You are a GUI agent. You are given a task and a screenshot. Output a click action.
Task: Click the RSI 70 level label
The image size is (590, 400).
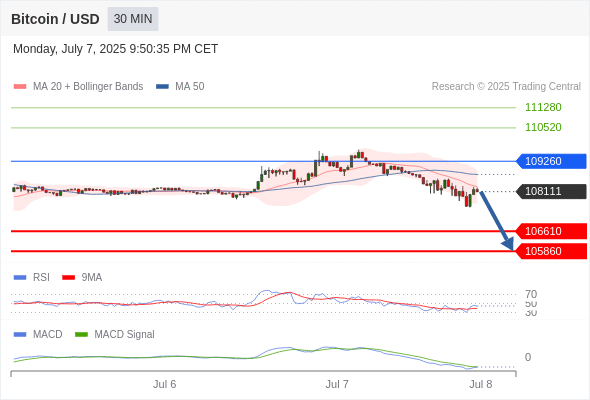(x=531, y=294)
